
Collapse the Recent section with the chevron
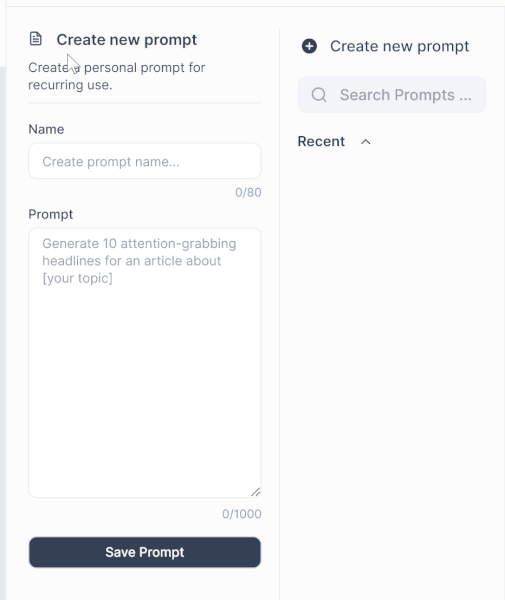click(365, 142)
